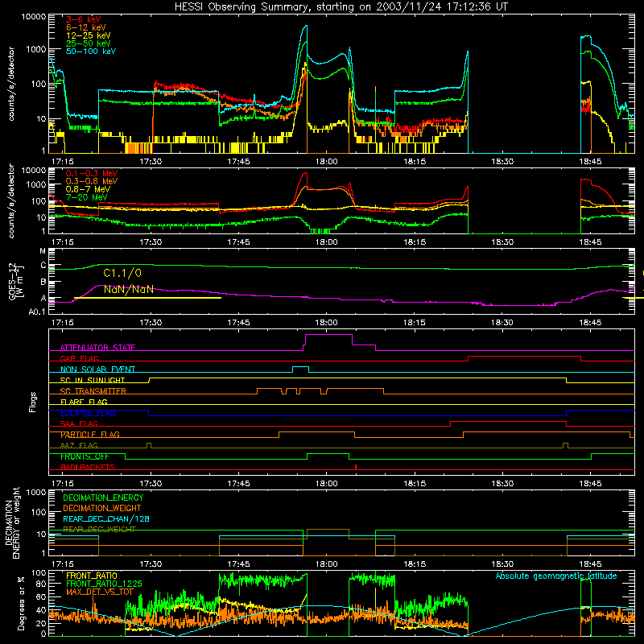Select the SAA_FLAG label

pos(79,423)
